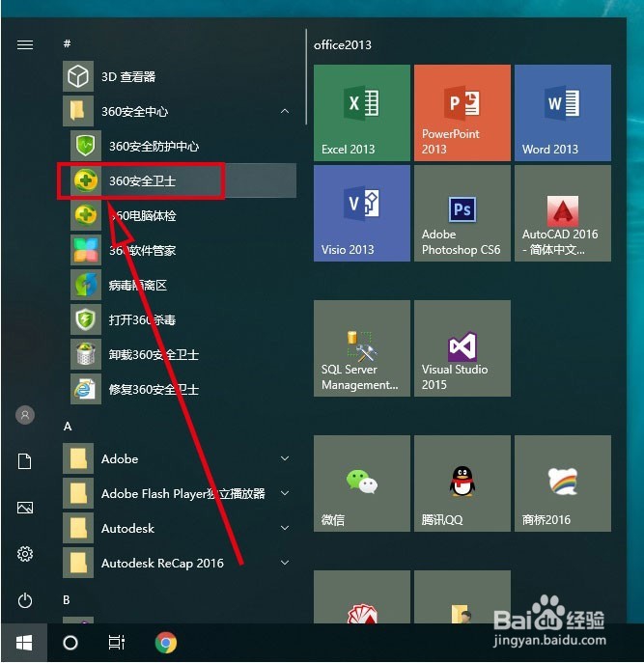
Task: Launch Google Chrome from taskbar
Action: (x=166, y=643)
